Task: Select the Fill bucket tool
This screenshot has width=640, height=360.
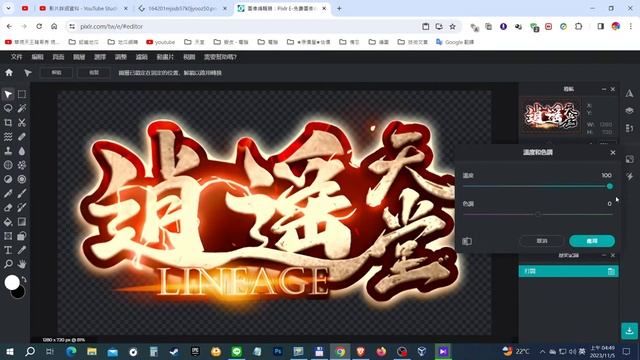Action: coord(8,222)
